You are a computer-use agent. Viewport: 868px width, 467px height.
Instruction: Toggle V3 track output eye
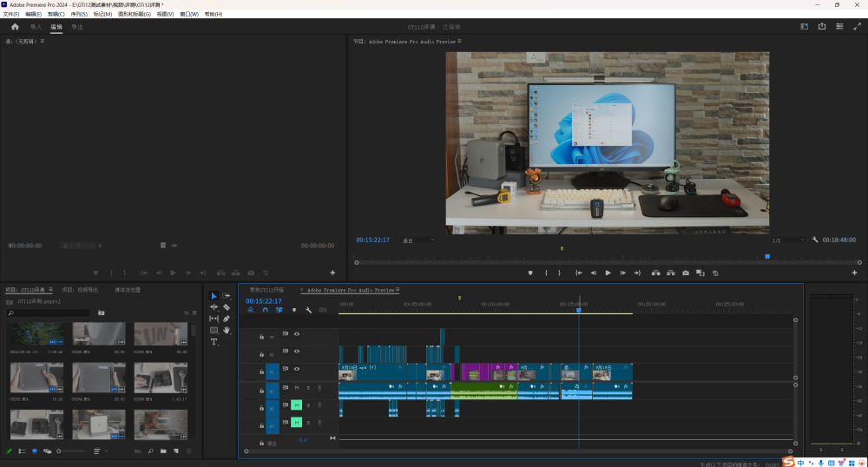(297, 333)
